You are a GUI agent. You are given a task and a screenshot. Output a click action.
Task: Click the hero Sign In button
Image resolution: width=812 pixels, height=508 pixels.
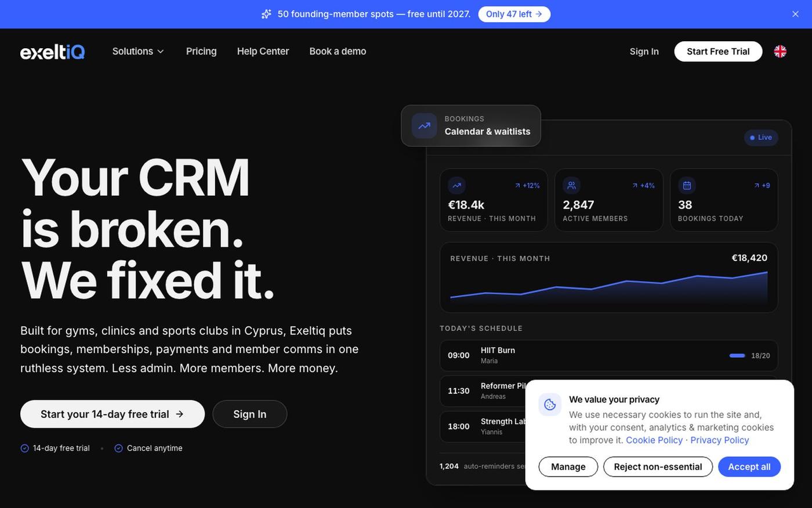pos(250,414)
